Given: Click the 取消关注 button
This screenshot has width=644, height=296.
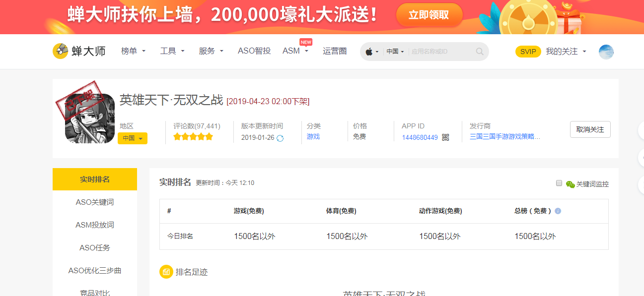Looking at the screenshot, I should coord(590,129).
